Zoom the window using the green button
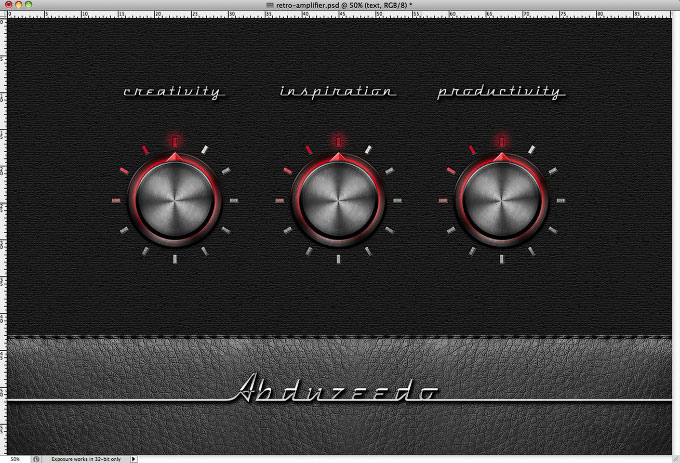The width and height of the screenshot is (680, 463). tap(28, 5)
